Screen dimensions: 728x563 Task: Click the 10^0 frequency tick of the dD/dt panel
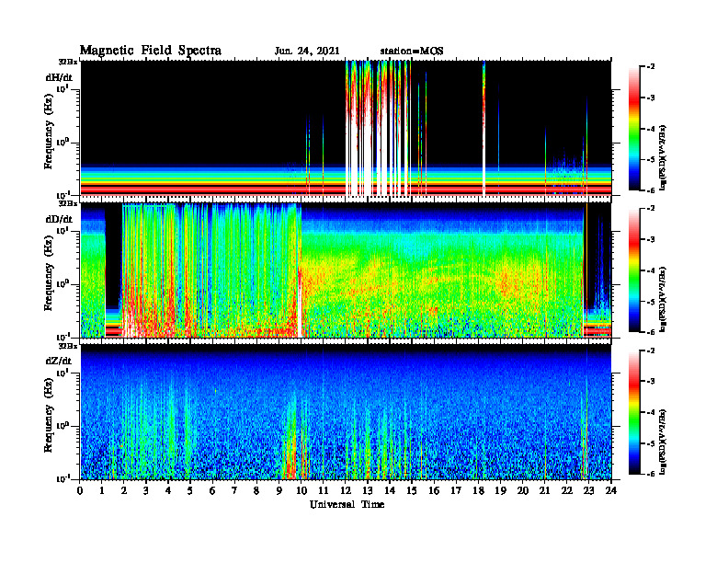click(x=62, y=284)
